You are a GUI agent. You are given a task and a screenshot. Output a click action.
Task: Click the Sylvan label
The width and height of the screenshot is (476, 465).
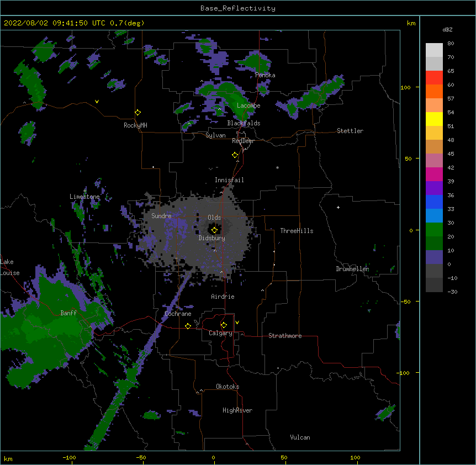[x=215, y=135]
